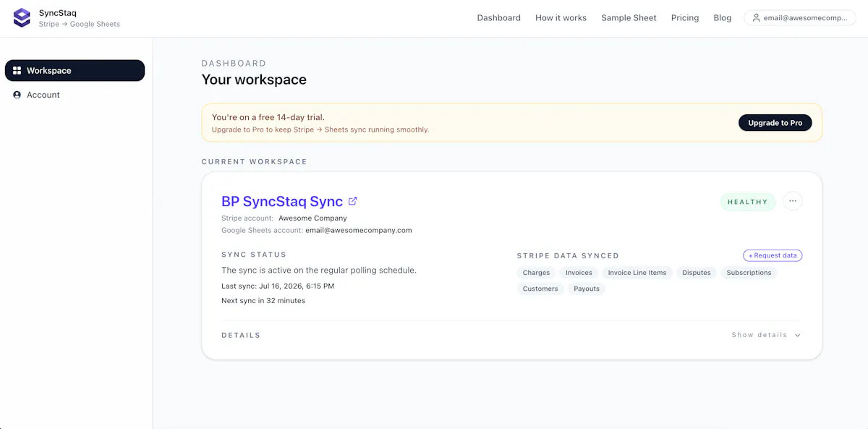This screenshot has width=868, height=429.
Task: Open the Blog link in header
Action: [723, 18]
